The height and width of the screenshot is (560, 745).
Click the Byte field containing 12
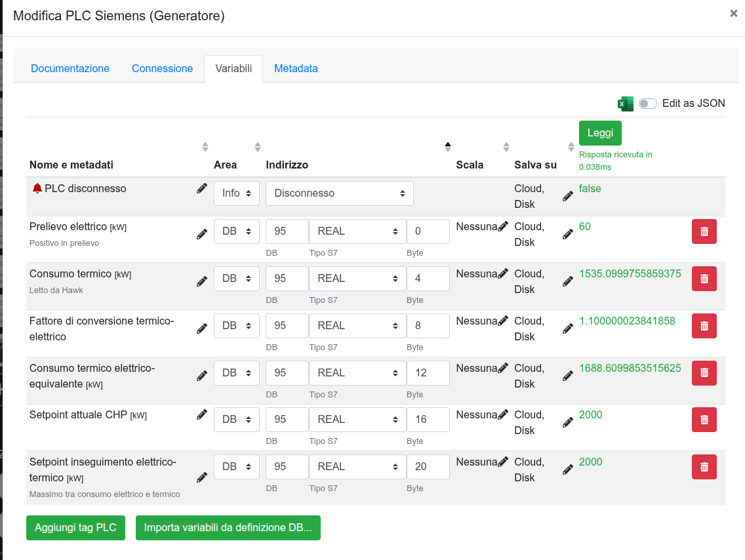(x=428, y=373)
